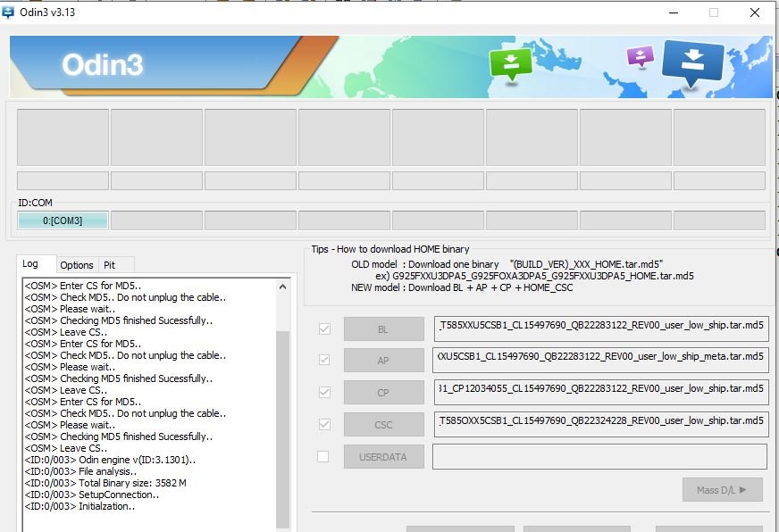The width and height of the screenshot is (779, 532).
Task: Minimize the Odin3 window
Action: [674, 12]
